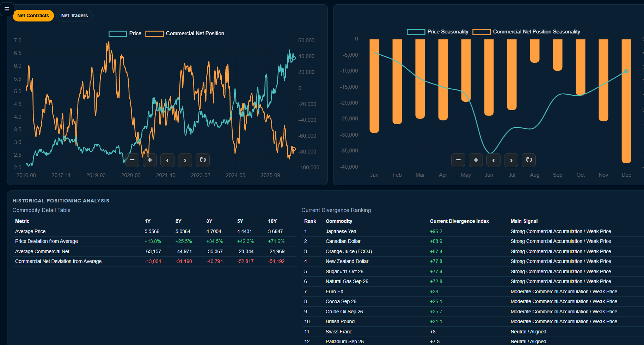Reset the left price chart view

pos(203,160)
